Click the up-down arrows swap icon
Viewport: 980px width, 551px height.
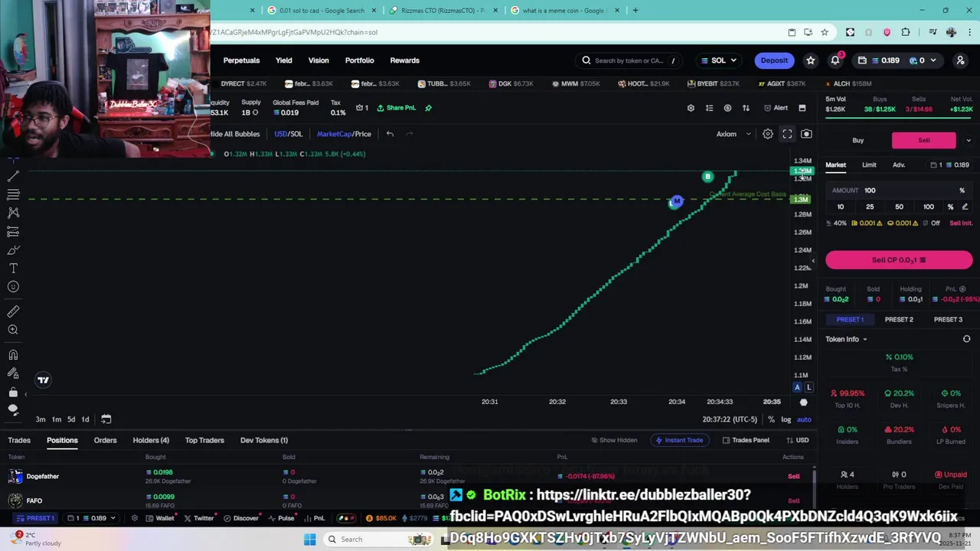746,108
